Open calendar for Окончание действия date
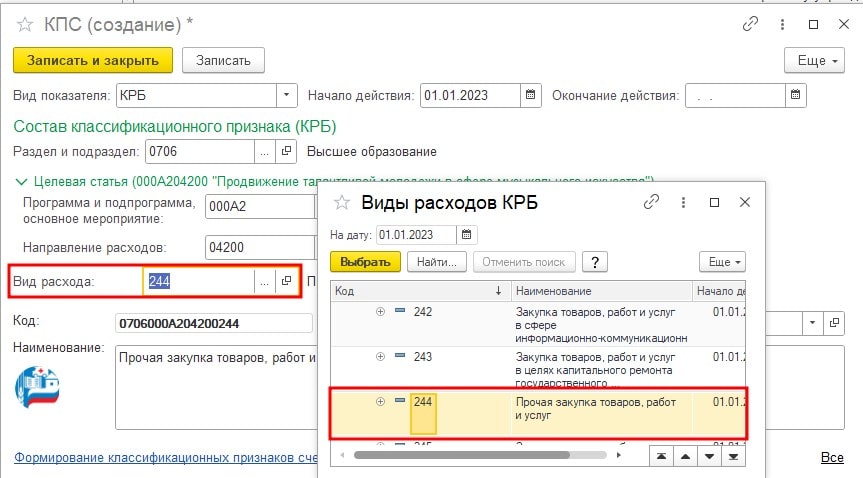 click(796, 96)
